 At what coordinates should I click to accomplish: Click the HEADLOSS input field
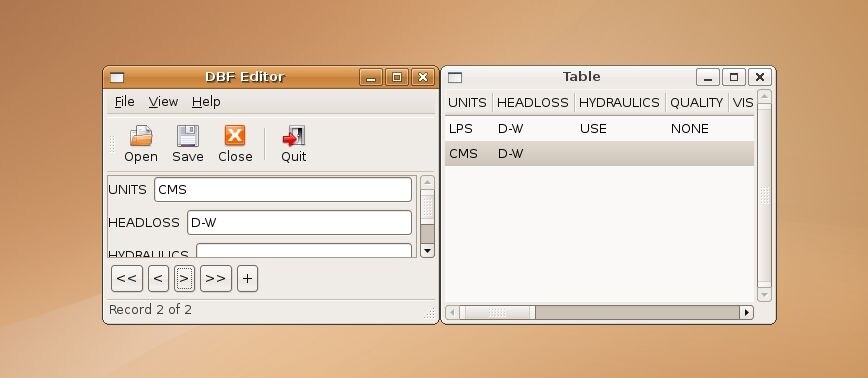click(x=299, y=222)
